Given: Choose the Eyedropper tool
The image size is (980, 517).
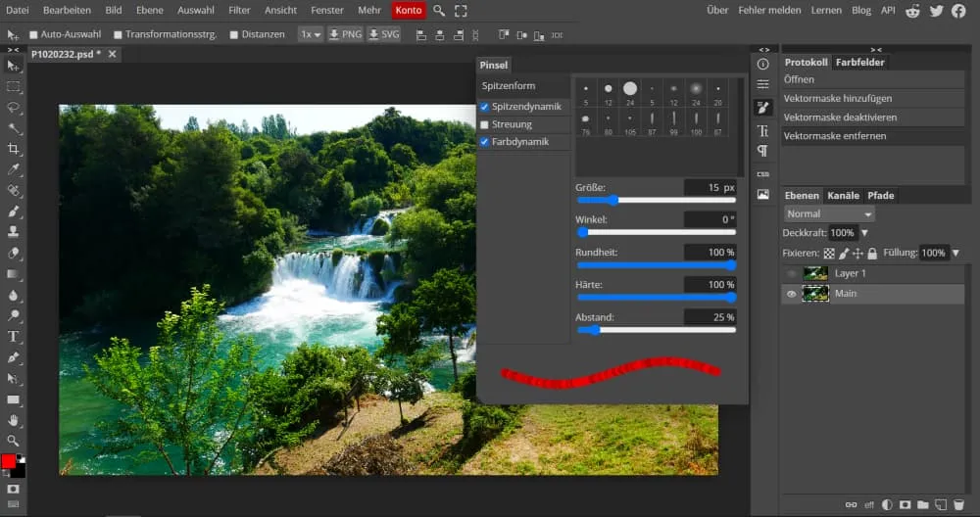Looking at the screenshot, I should 14,169.
